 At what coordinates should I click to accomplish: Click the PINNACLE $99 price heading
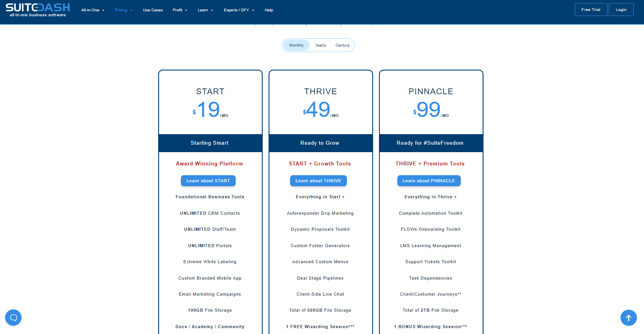[x=431, y=109]
